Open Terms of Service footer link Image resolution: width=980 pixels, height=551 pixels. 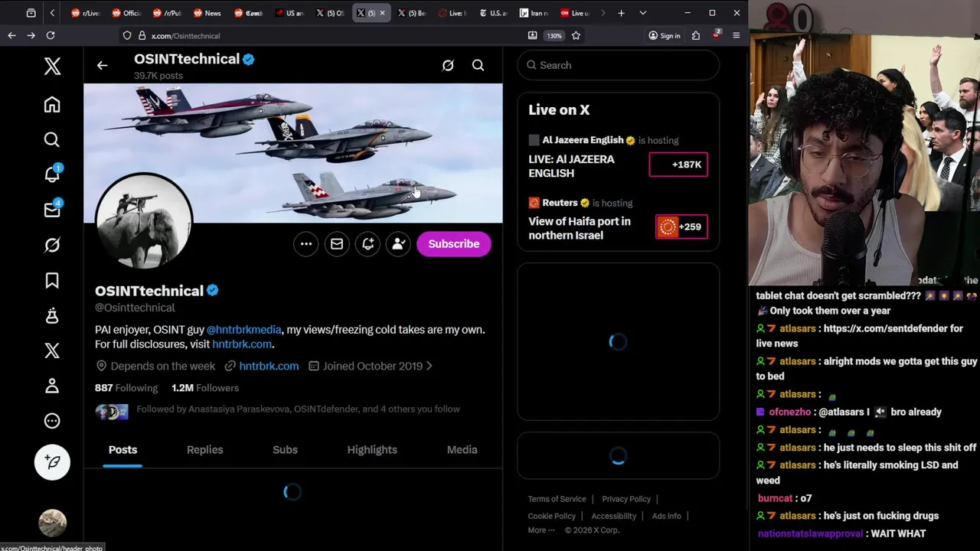point(557,499)
